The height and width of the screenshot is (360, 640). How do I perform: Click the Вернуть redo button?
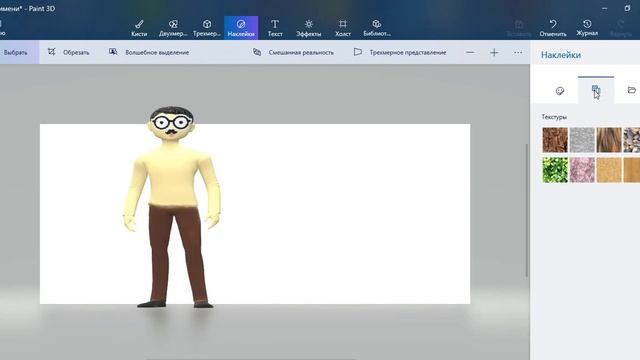coord(621,28)
